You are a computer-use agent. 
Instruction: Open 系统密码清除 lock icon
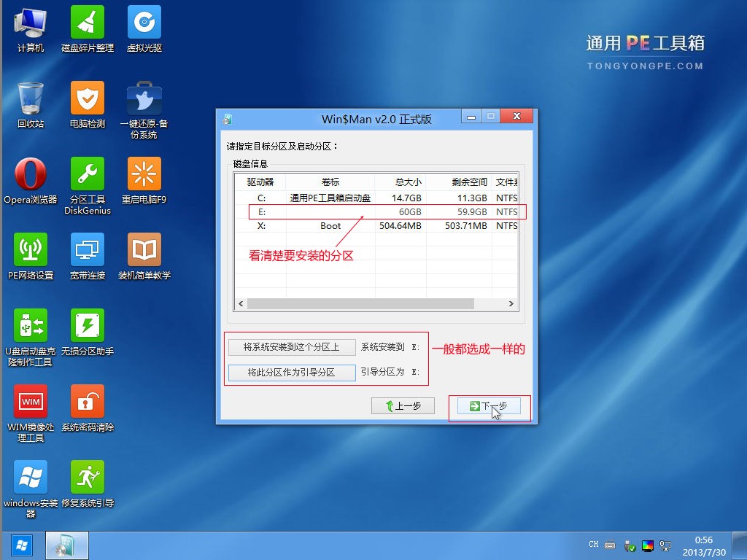pos(88,408)
